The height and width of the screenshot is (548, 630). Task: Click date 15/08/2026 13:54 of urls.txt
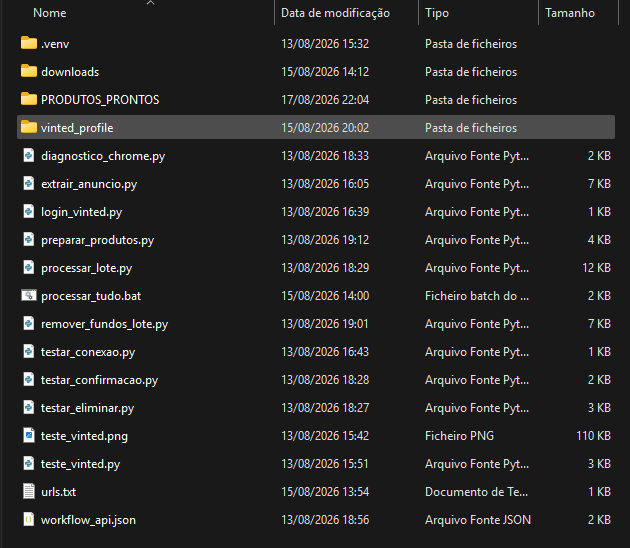click(x=325, y=492)
